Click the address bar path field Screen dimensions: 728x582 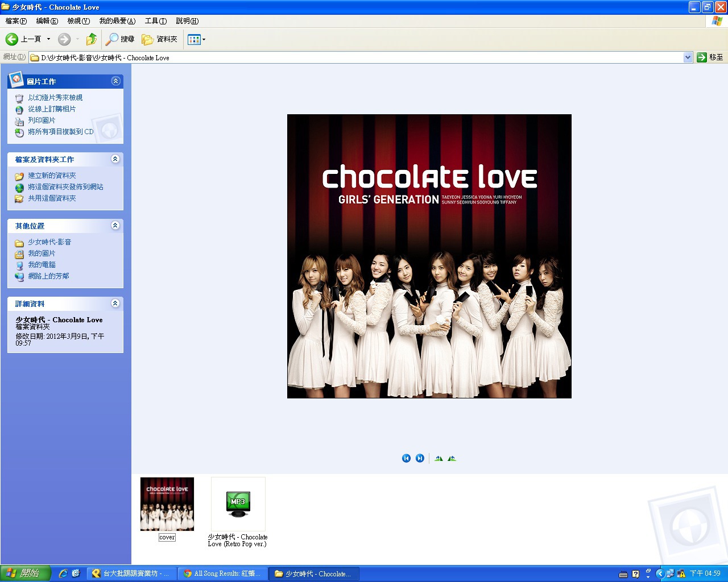[356, 57]
